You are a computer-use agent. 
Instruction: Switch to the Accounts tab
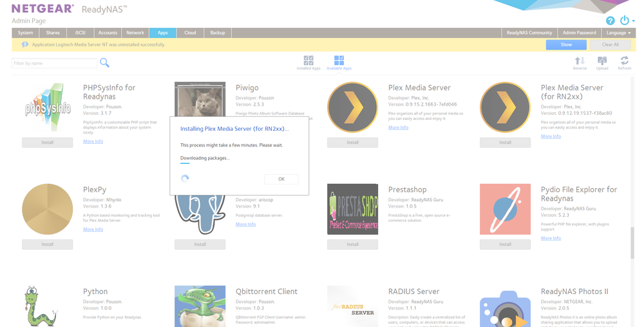click(x=108, y=32)
